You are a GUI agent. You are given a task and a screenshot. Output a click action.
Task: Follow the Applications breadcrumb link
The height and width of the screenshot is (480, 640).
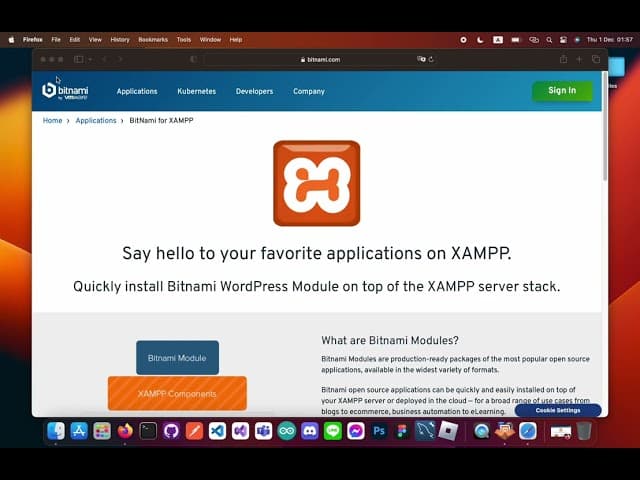pyautogui.click(x=96, y=120)
